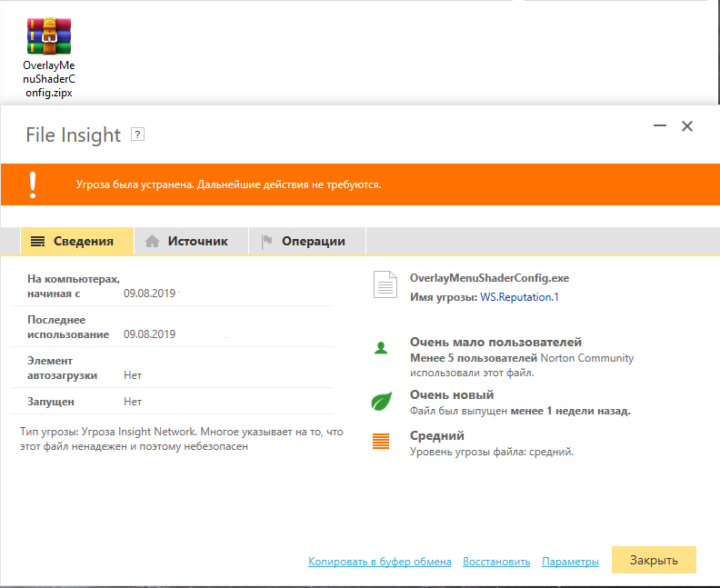Switch to the Сведения tab
720x588 pixels.
(77, 241)
